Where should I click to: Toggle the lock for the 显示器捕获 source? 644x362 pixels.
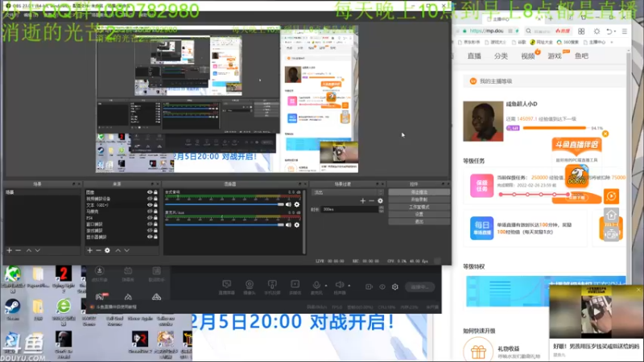(x=155, y=237)
